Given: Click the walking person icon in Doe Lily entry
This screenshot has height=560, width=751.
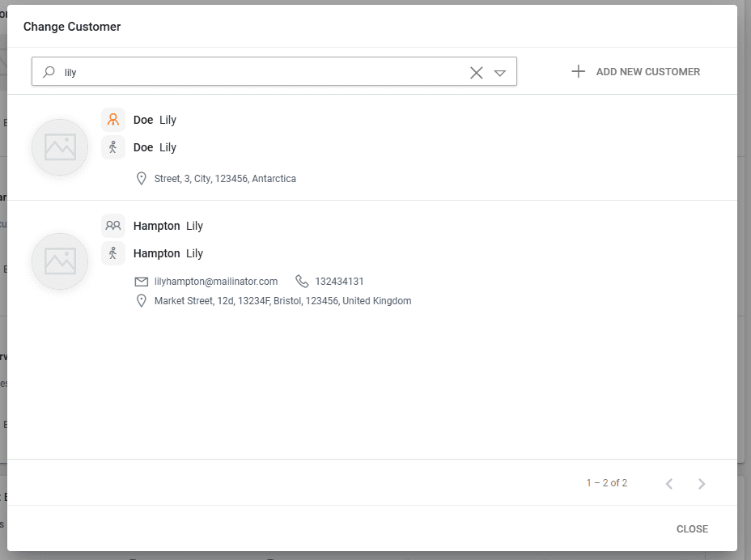Looking at the screenshot, I should click(x=113, y=147).
